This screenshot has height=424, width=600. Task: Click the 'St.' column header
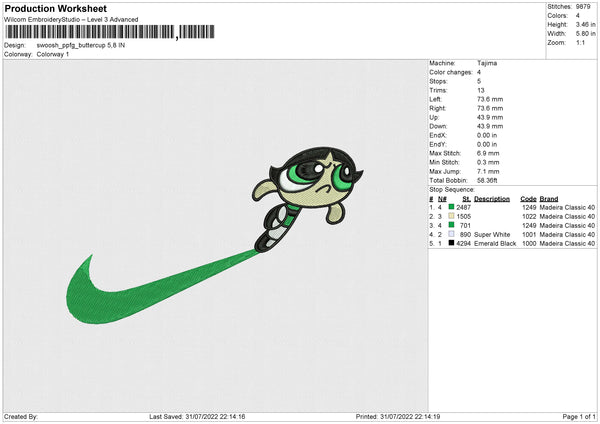466,199
